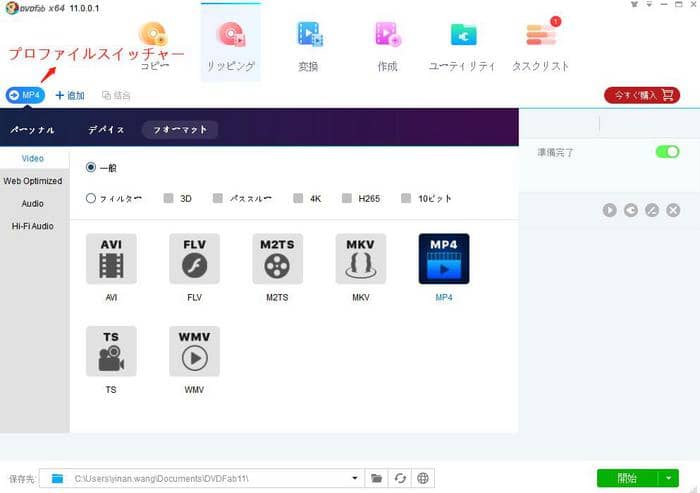
Task: Choose the FLV format icon
Action: [194, 259]
